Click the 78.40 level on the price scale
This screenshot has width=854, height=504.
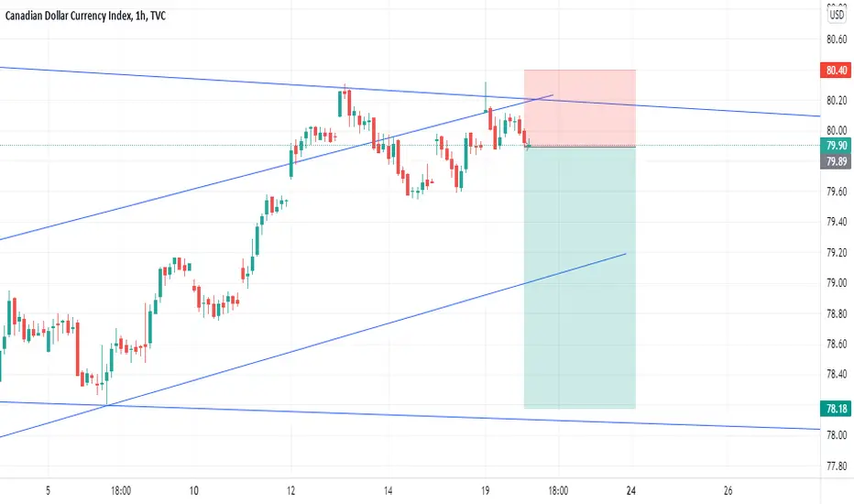click(x=837, y=374)
